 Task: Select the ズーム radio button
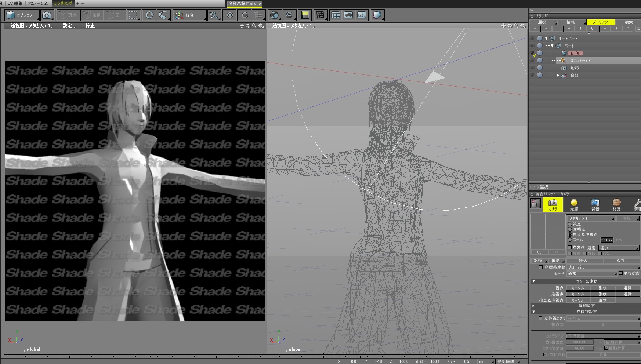coord(570,240)
